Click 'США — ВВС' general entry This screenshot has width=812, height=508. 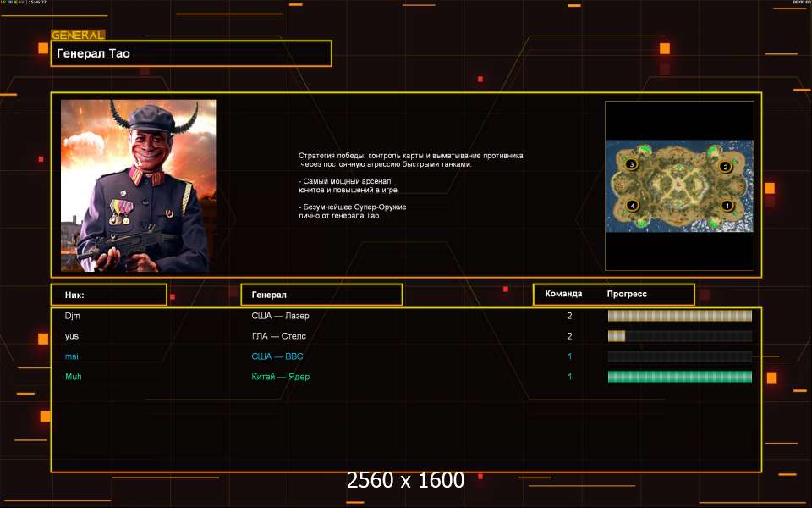277,356
